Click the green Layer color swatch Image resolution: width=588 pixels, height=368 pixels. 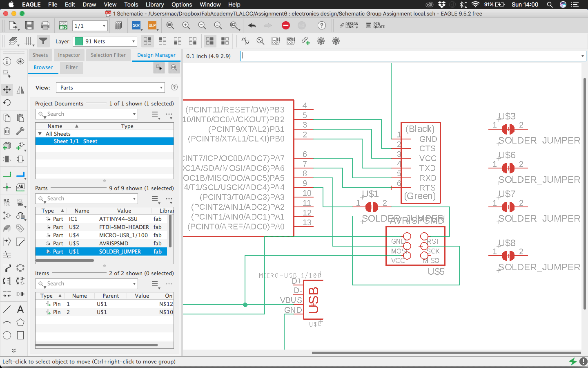pos(79,41)
